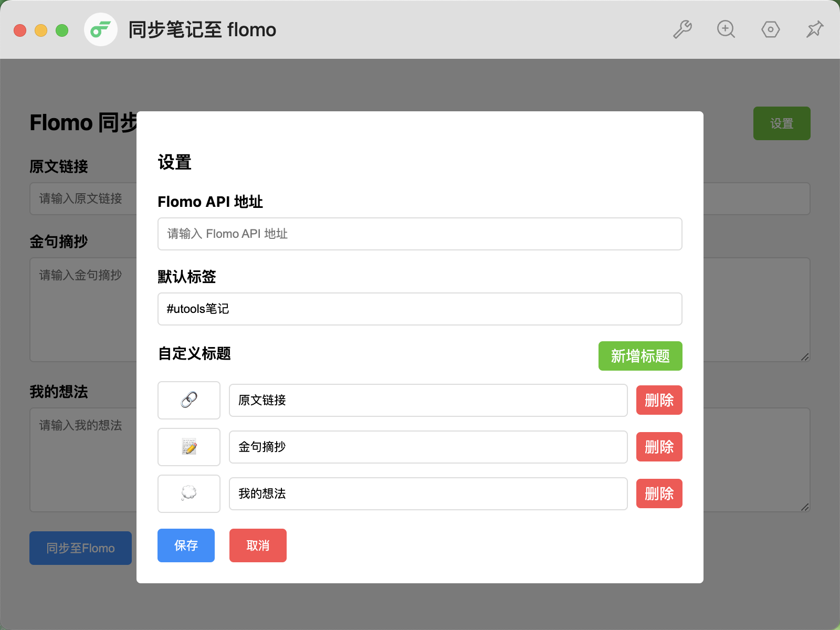Edit the 原文链接 title field in settings

[x=428, y=400]
